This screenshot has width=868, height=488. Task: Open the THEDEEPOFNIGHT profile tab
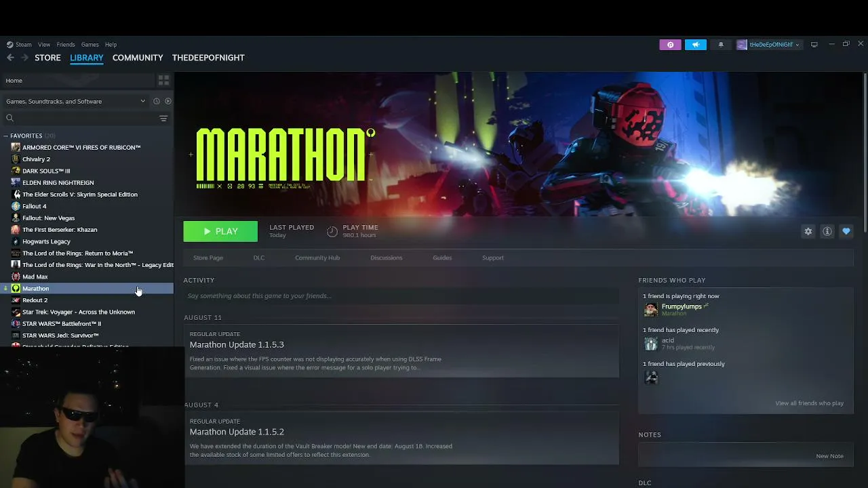click(x=208, y=58)
